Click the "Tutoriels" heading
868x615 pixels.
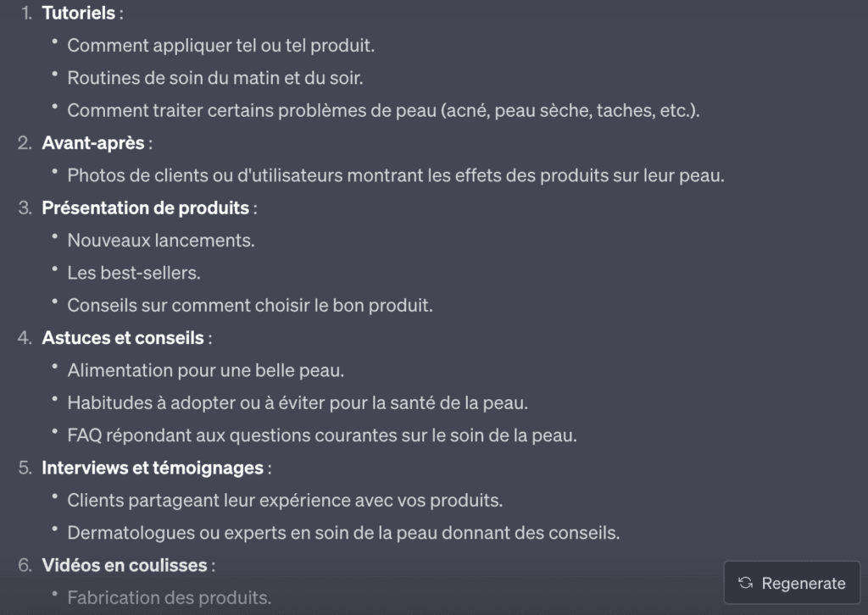click(x=78, y=14)
